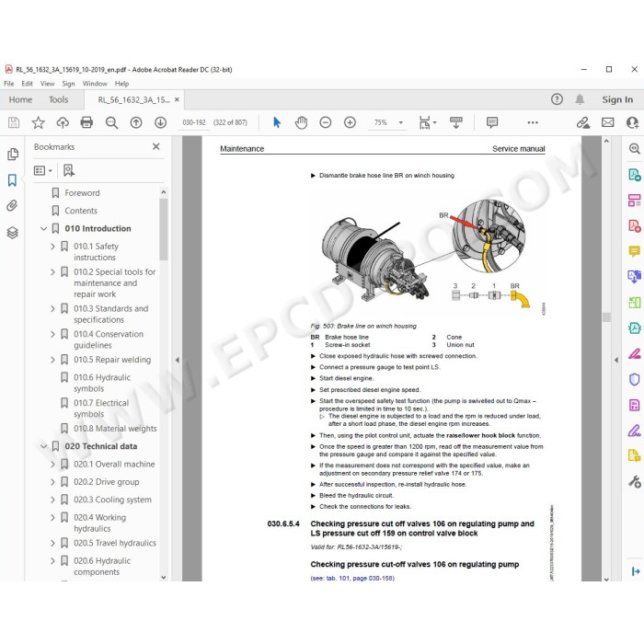Expand the 010.5 Repair welding bookmark
644x644 pixels.
52,360
